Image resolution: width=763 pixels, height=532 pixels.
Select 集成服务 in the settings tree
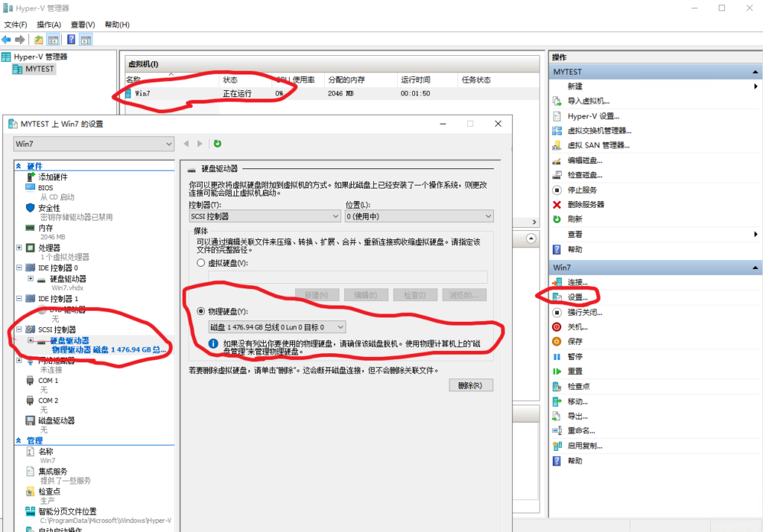point(53,472)
